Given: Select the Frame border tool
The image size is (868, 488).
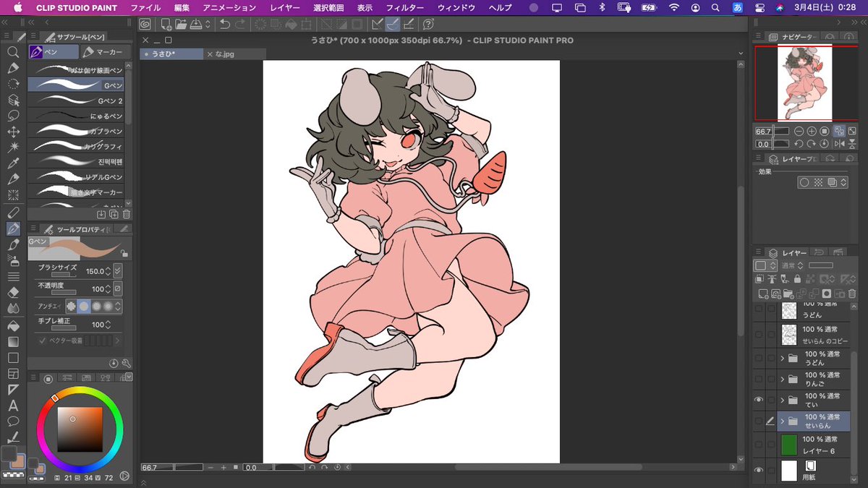Looking at the screenshot, I should coord(13,373).
